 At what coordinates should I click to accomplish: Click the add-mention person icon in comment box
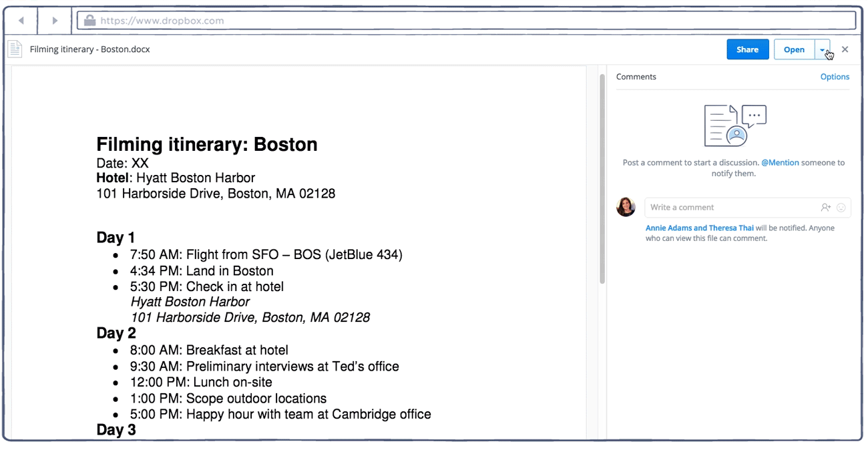(x=826, y=208)
